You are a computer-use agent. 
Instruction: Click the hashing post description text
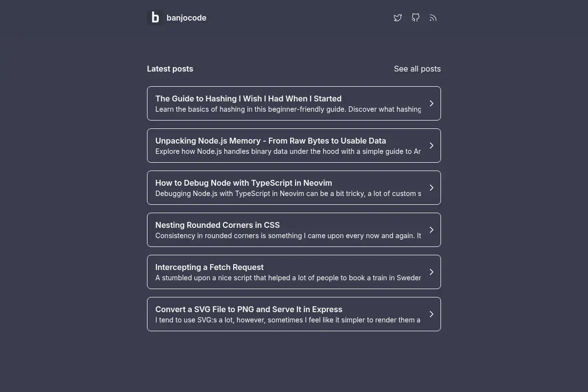coord(288,109)
